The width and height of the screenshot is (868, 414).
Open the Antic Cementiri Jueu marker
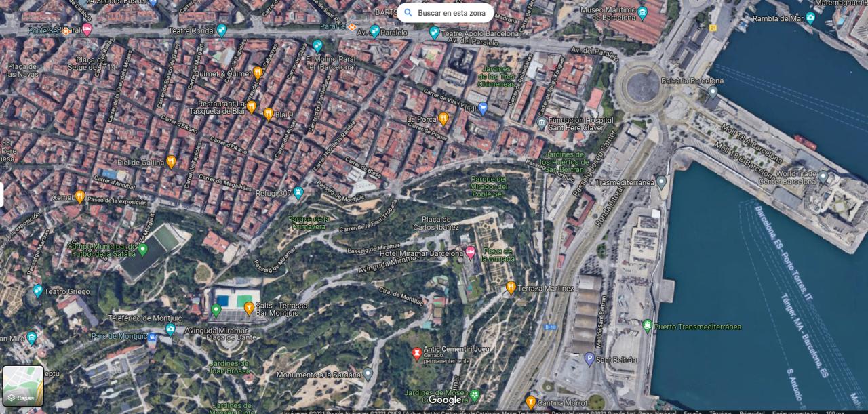(417, 353)
